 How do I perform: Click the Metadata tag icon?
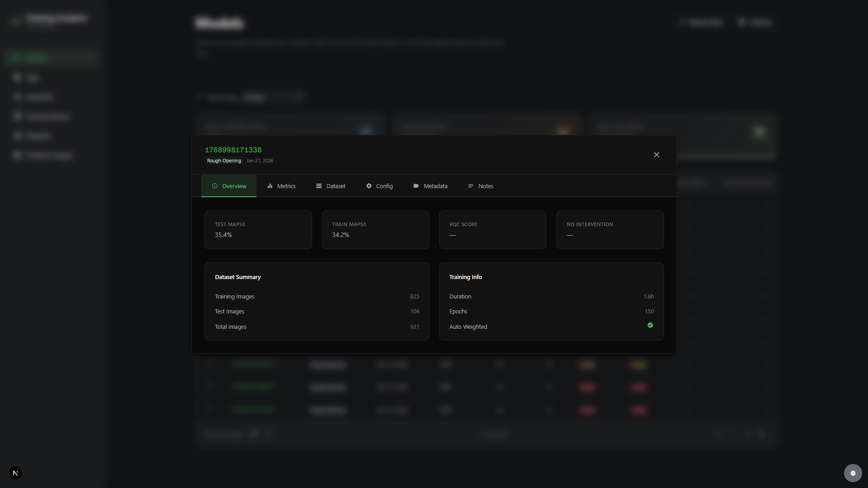pos(416,186)
